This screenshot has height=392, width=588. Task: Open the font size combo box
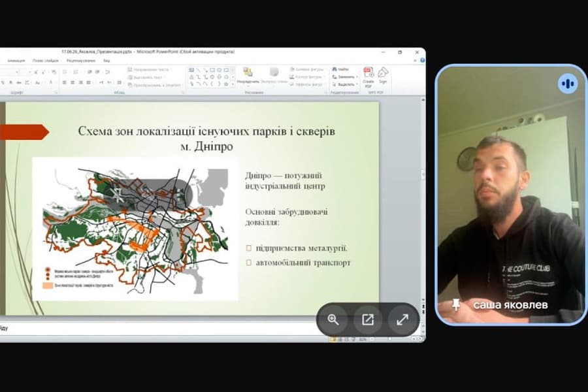(x=24, y=72)
